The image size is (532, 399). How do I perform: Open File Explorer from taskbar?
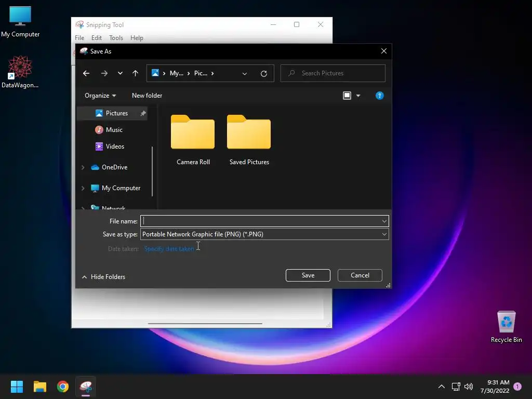[39, 387]
